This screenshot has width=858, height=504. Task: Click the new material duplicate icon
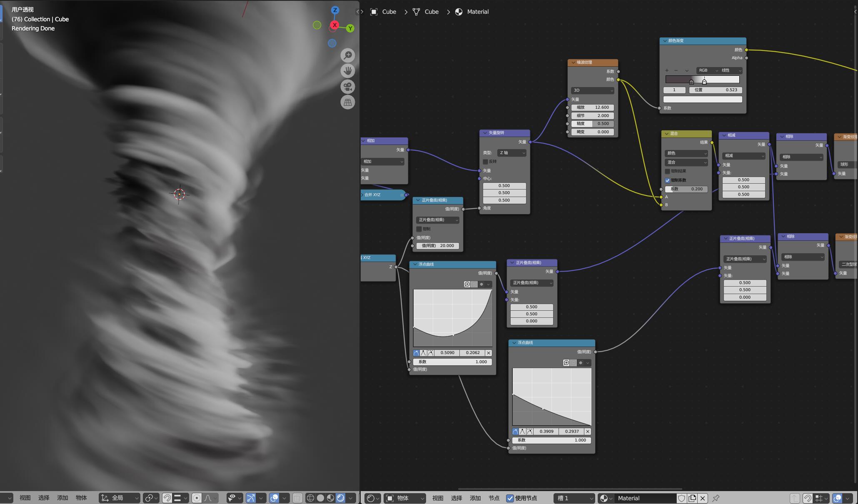pyautogui.click(x=692, y=498)
